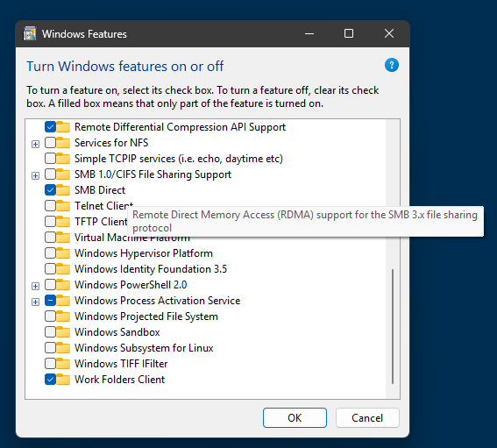The width and height of the screenshot is (497, 448).
Task: Click the Cancel button
Action: pos(367,418)
